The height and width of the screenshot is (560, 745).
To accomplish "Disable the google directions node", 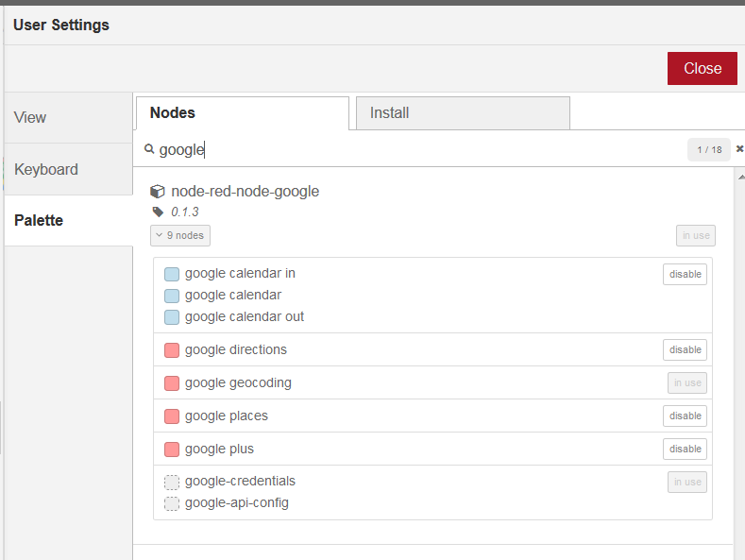I will [x=685, y=349].
